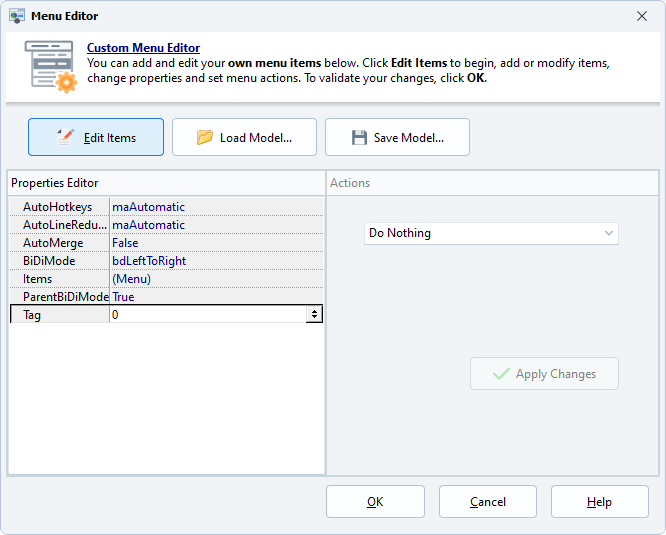Screen dimensions: 666x535
Task: Click the folder icon on Load Model
Action: pyautogui.click(x=205, y=137)
